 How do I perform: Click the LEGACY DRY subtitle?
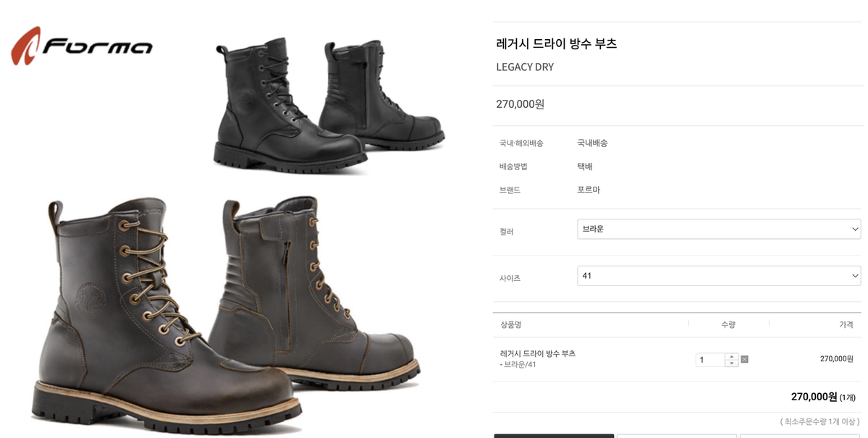525,67
